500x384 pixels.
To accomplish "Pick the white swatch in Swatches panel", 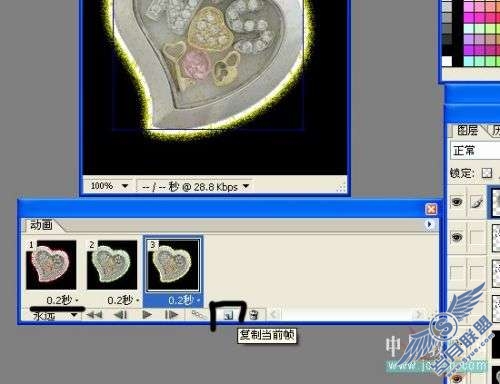I will 447,61.
